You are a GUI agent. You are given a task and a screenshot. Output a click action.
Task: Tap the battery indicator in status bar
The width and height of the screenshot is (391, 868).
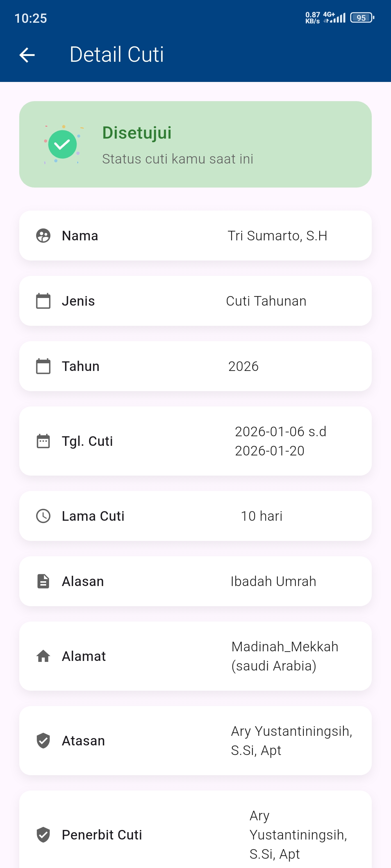(362, 18)
